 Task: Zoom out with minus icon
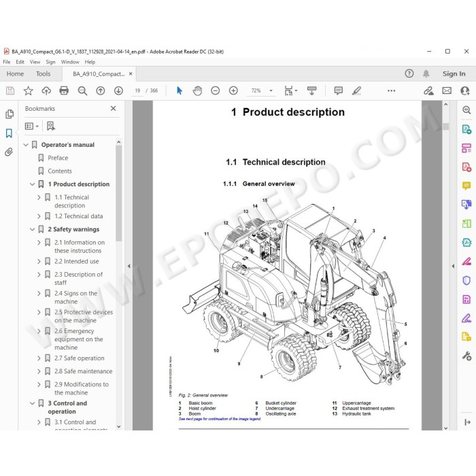tap(216, 90)
